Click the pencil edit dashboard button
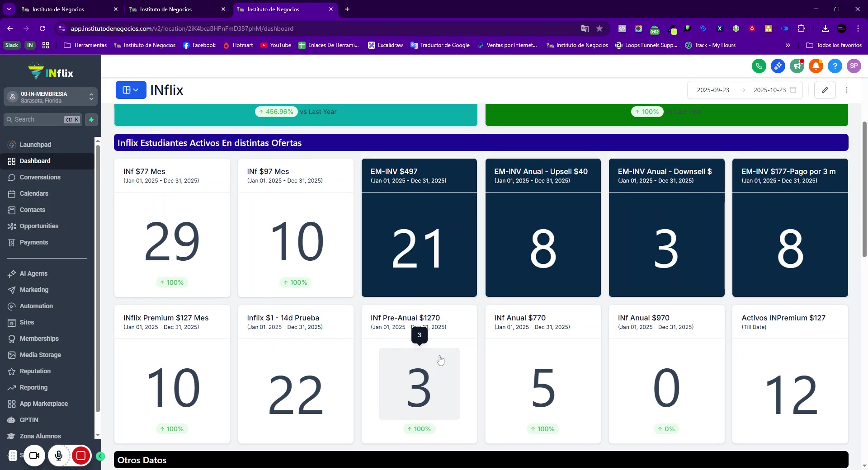 click(825, 90)
